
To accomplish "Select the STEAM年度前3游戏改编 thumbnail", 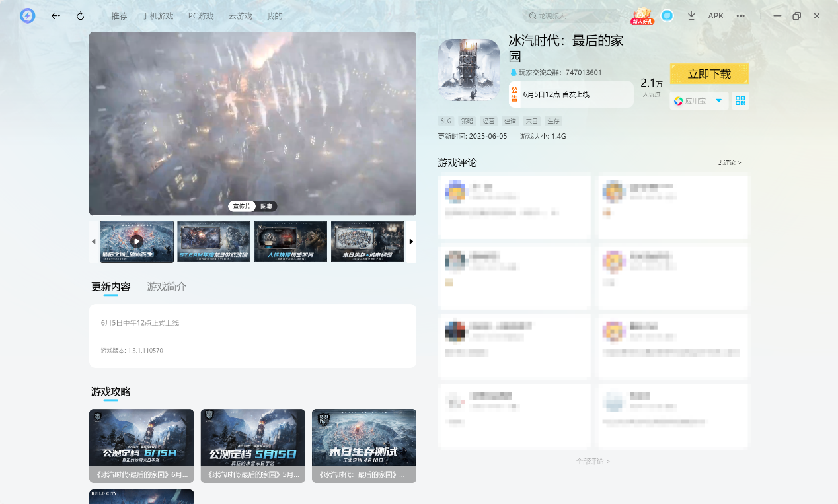I will pos(213,242).
